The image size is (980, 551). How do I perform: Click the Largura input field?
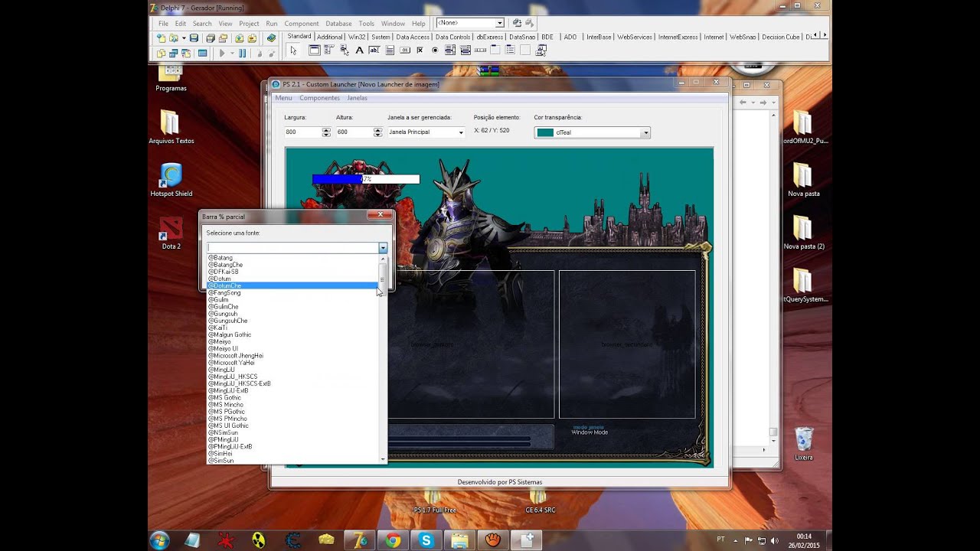point(302,132)
